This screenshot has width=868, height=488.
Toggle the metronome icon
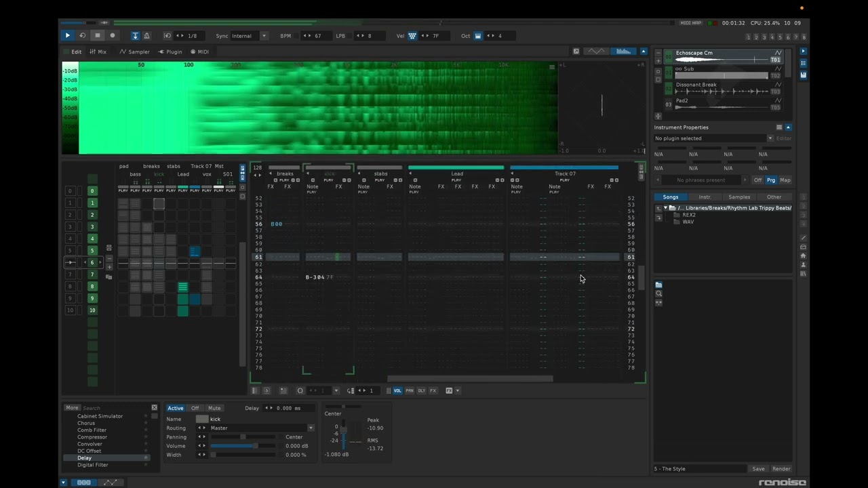[146, 36]
